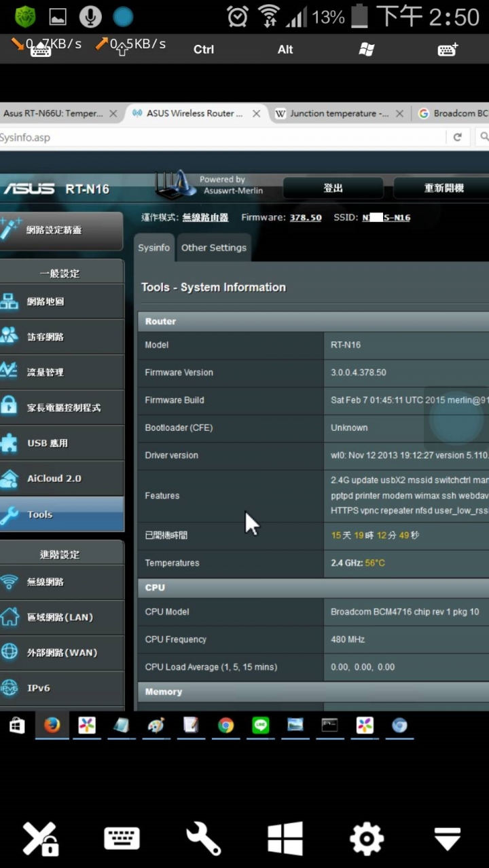Click the 480 MHz CPU frequency value
Viewport: 489px width, 868px height.
point(348,639)
